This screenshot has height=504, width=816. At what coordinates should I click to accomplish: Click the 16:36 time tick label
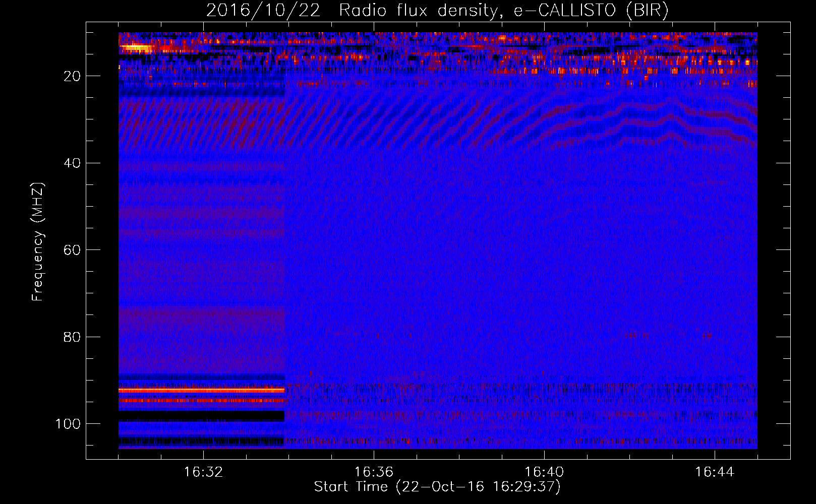[x=374, y=472]
